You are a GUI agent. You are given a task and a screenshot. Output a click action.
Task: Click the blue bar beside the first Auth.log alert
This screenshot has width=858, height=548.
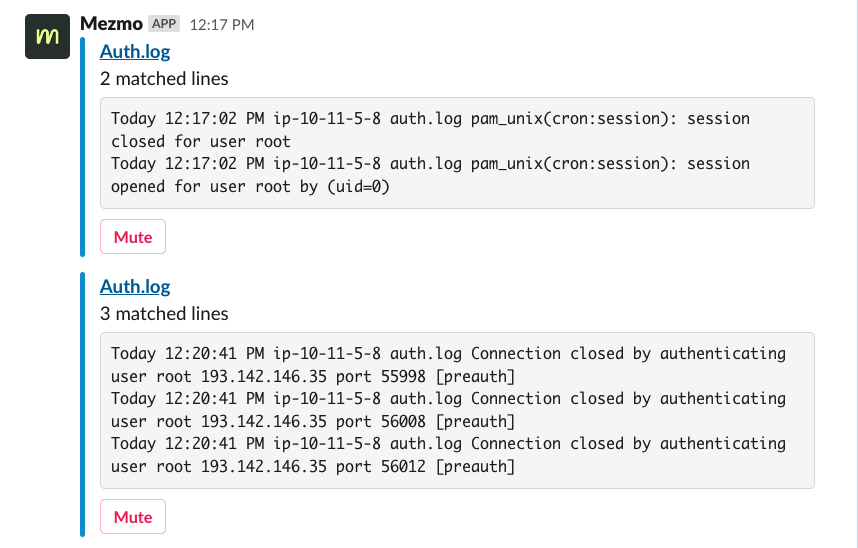click(83, 147)
